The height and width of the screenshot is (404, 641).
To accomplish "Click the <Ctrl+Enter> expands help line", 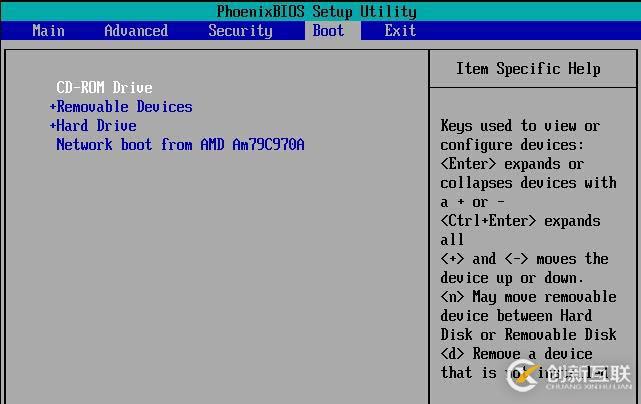I will [520, 221].
